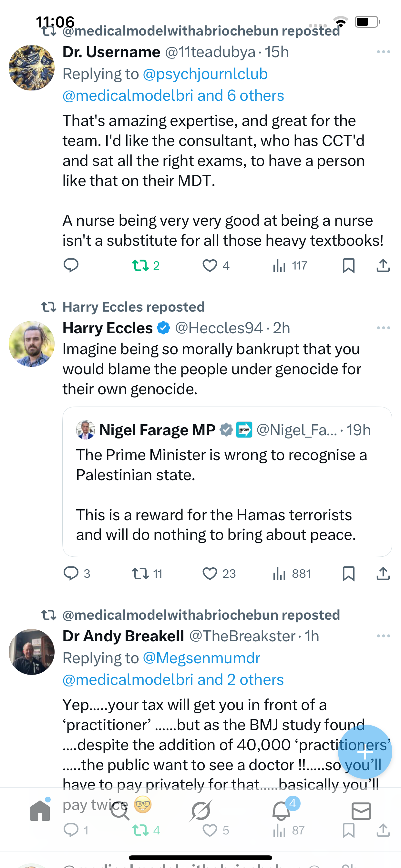Open more options on Dr Andy Breakell's tweet

point(384,636)
